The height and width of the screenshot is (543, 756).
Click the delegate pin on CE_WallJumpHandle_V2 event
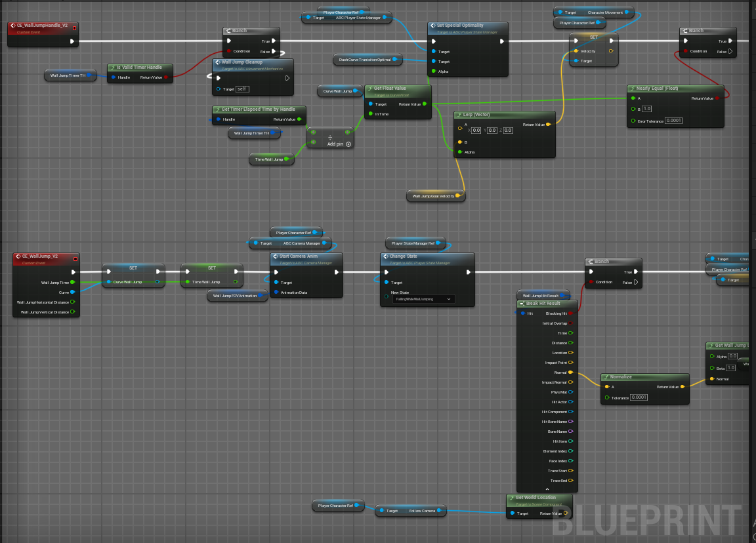(x=74, y=28)
